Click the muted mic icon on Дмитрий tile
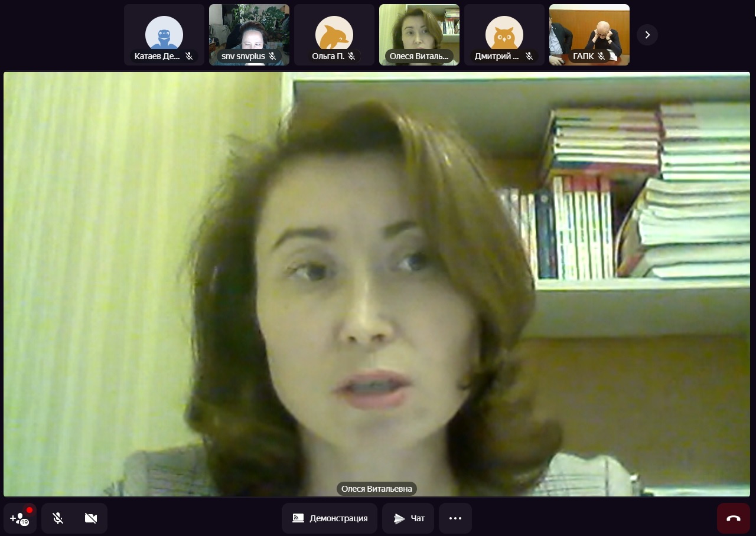This screenshot has height=536, width=756. (529, 56)
